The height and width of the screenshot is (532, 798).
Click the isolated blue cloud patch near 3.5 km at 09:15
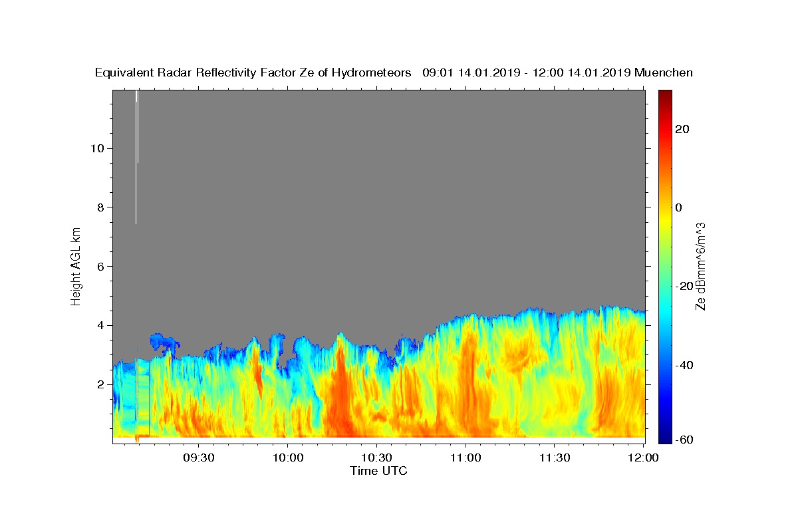click(164, 342)
